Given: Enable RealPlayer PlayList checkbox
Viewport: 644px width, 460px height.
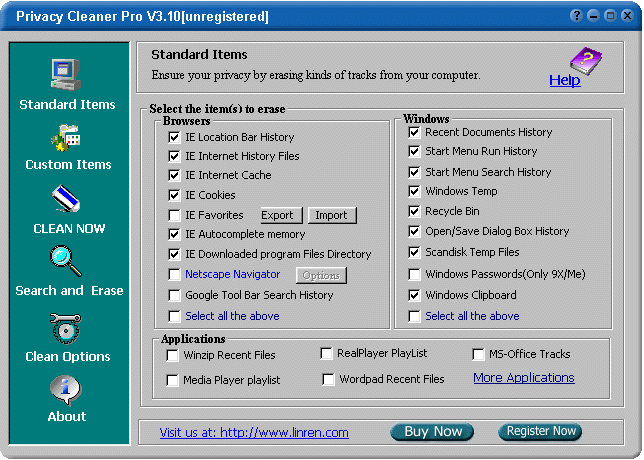Looking at the screenshot, I should coord(327,354).
